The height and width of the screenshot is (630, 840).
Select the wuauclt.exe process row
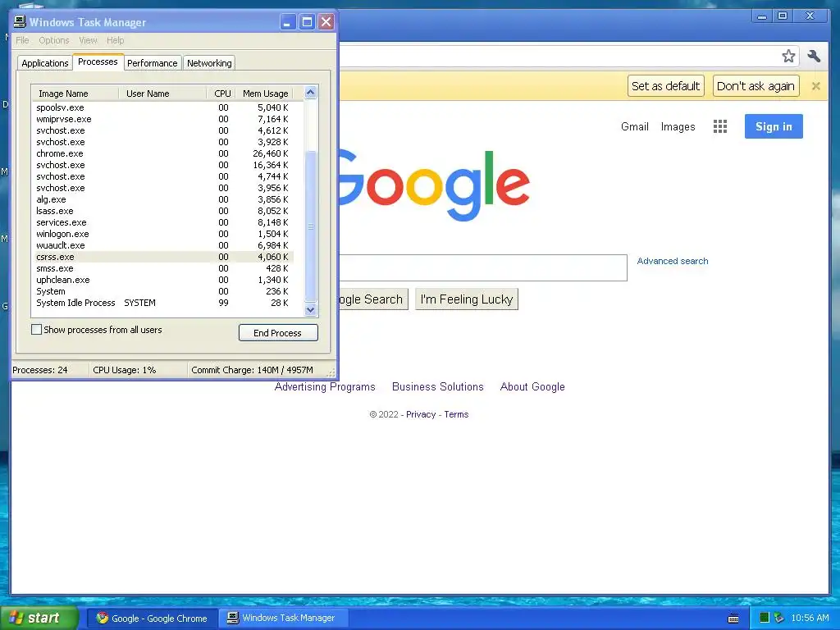(x=162, y=245)
